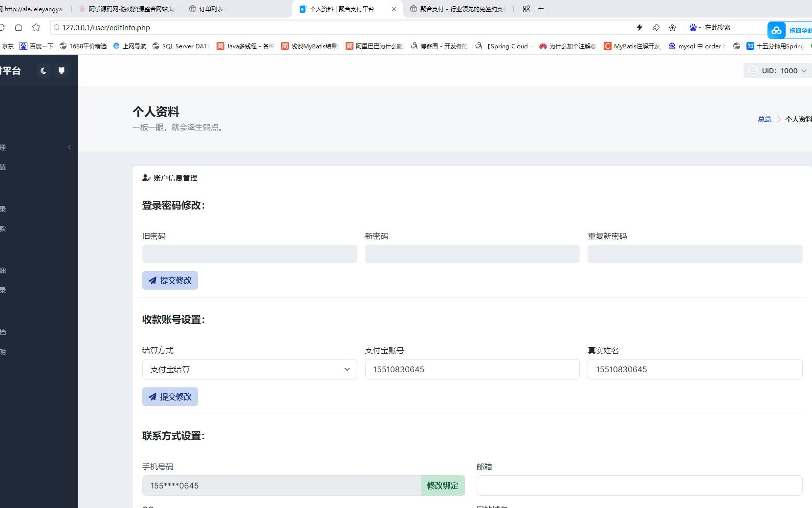Open a new browser tab

541,9
